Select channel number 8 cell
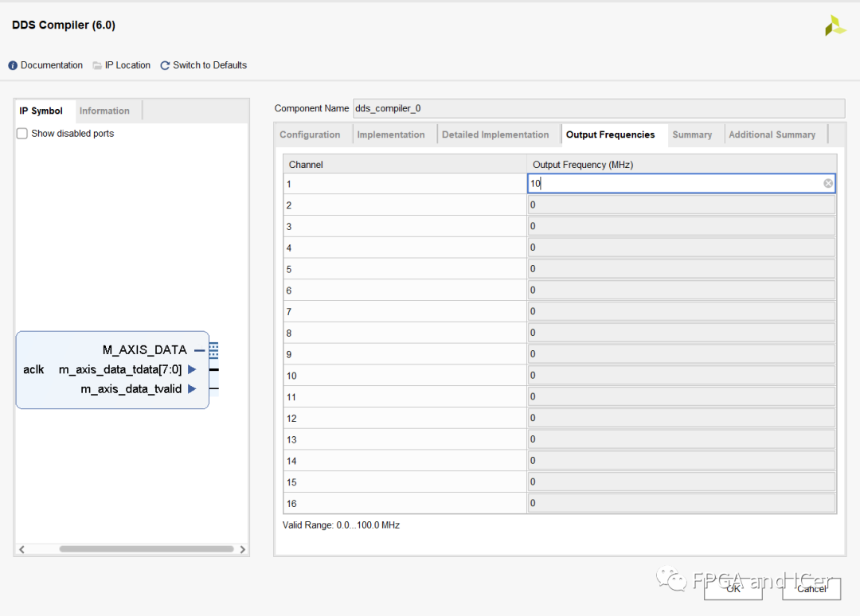The image size is (860, 616). 405,333
